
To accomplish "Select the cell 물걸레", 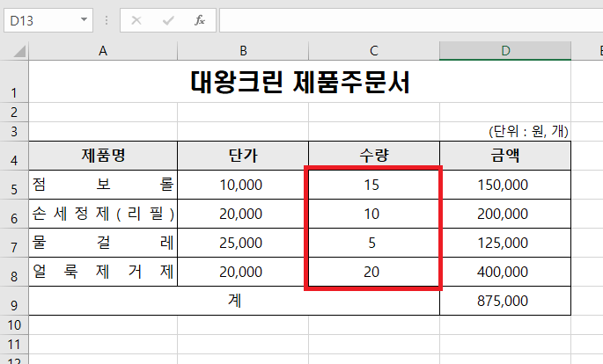I will (103, 243).
